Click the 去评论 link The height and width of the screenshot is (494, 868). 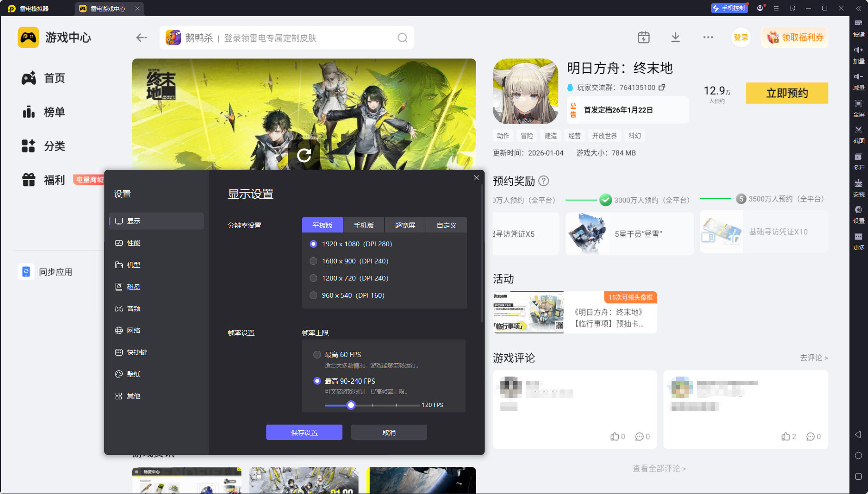pos(814,358)
